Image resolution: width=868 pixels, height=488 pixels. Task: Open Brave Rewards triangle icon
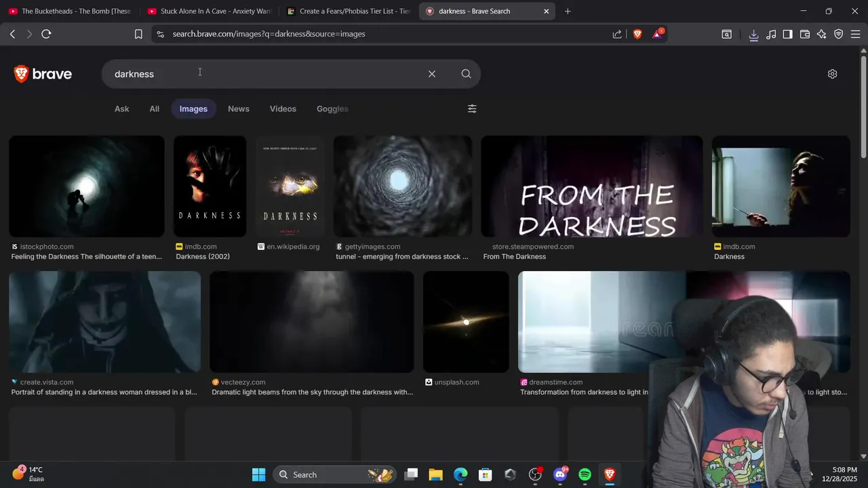coord(657,34)
